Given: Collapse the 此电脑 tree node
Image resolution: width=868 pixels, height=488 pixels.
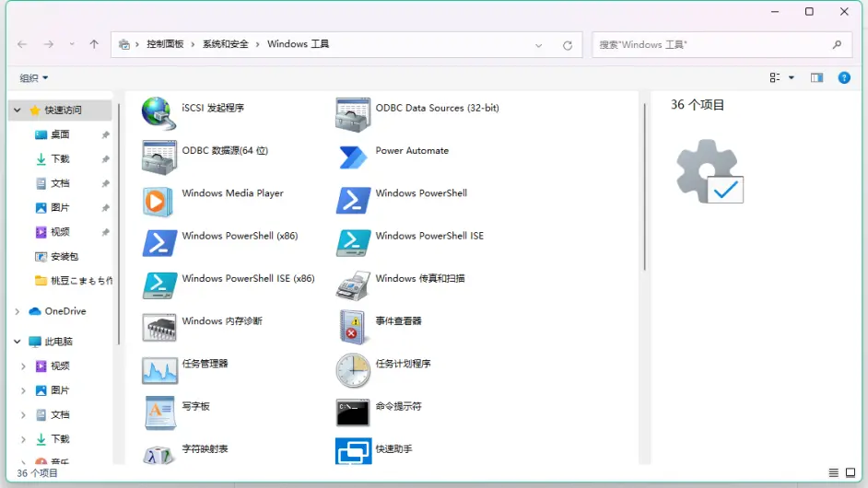Looking at the screenshot, I should pyautogui.click(x=18, y=342).
